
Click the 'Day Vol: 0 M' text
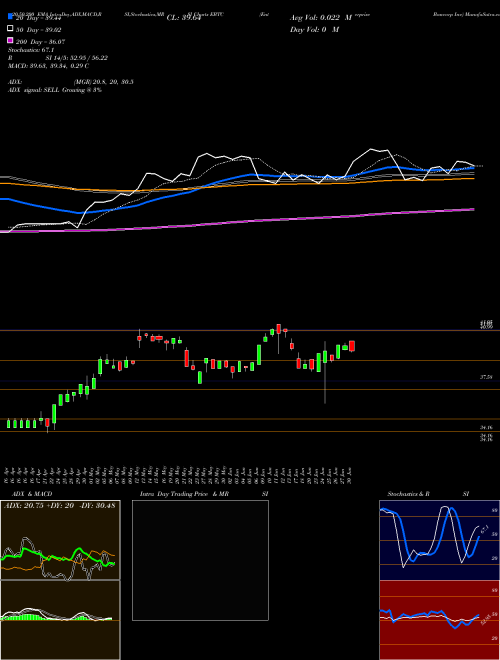click(x=314, y=30)
